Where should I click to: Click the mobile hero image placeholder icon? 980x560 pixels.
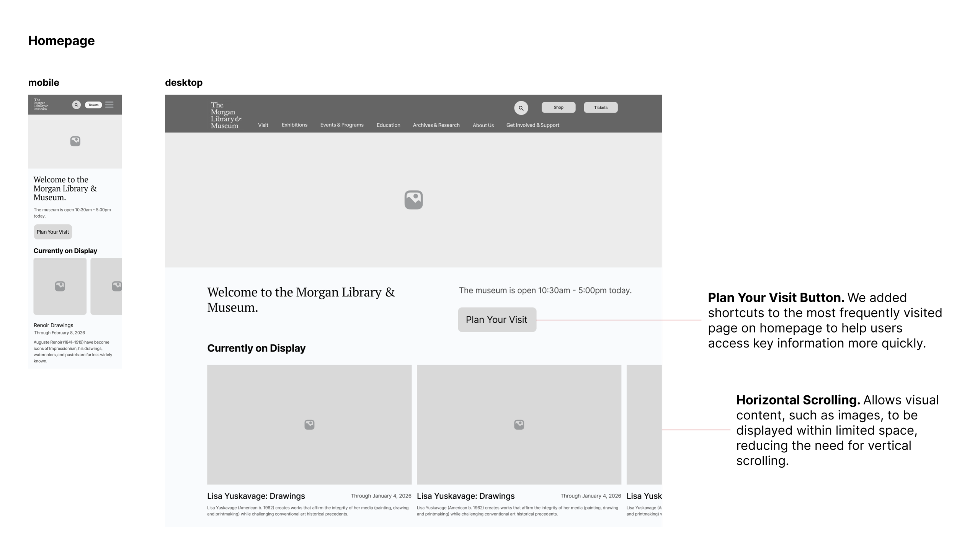pyautogui.click(x=75, y=141)
